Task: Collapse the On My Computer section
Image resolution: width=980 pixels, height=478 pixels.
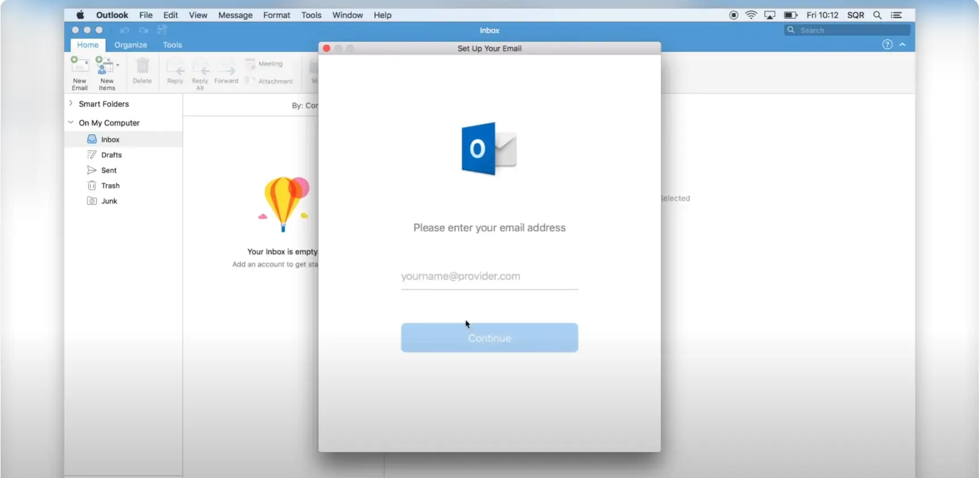Action: click(x=71, y=123)
